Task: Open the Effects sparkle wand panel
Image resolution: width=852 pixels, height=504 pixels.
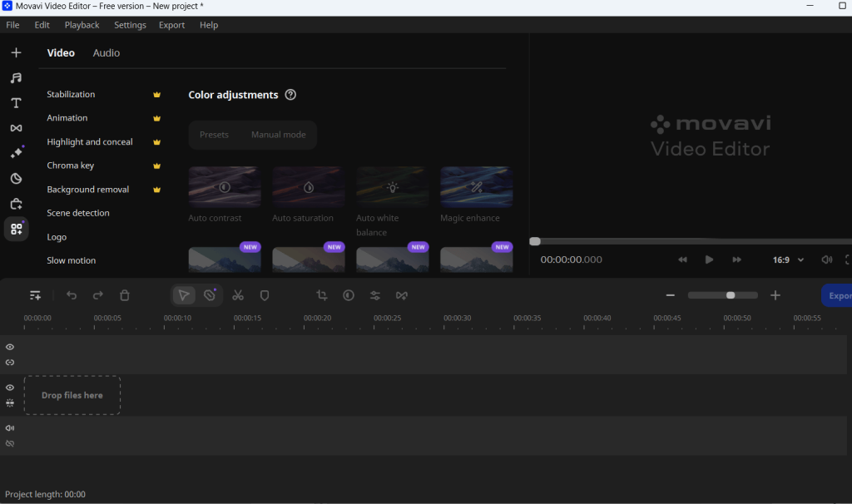Action: 17,152
